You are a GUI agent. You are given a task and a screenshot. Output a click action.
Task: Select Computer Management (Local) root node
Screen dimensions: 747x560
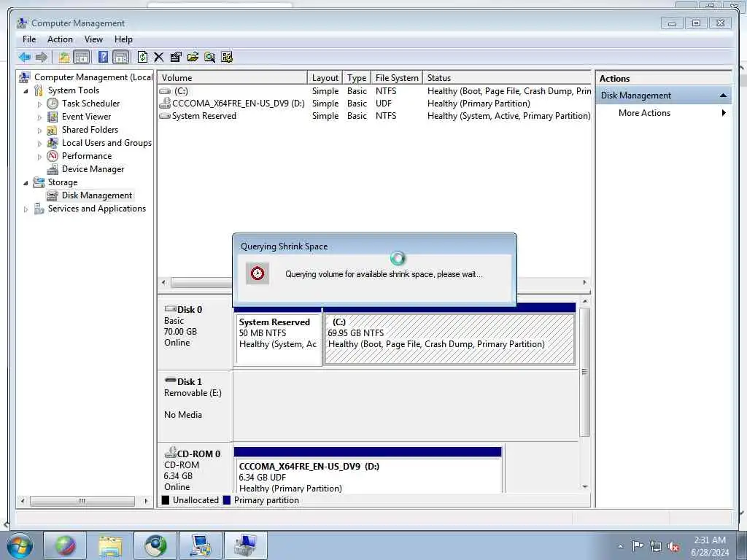(x=93, y=77)
